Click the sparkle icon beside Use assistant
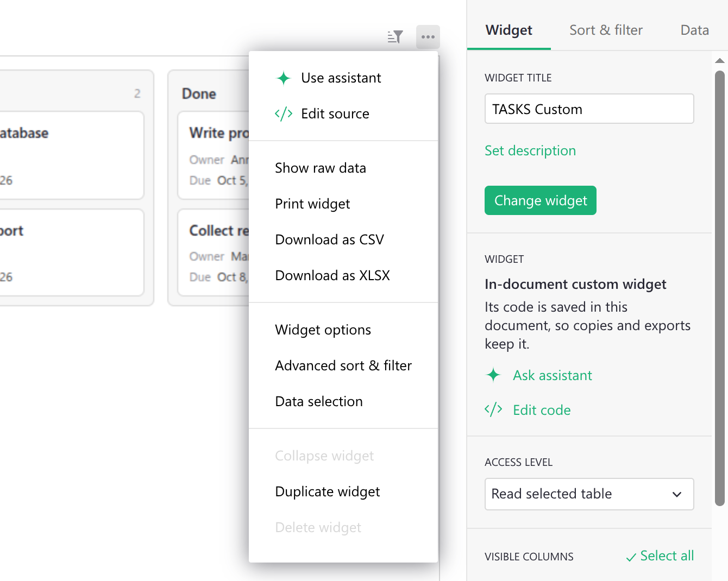728x581 pixels. coord(284,78)
